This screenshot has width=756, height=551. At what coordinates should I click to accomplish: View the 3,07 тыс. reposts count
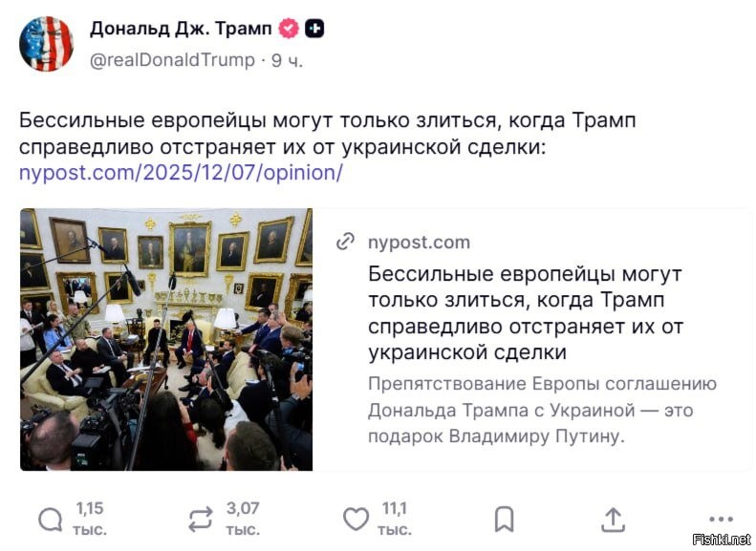pyautogui.click(x=243, y=519)
